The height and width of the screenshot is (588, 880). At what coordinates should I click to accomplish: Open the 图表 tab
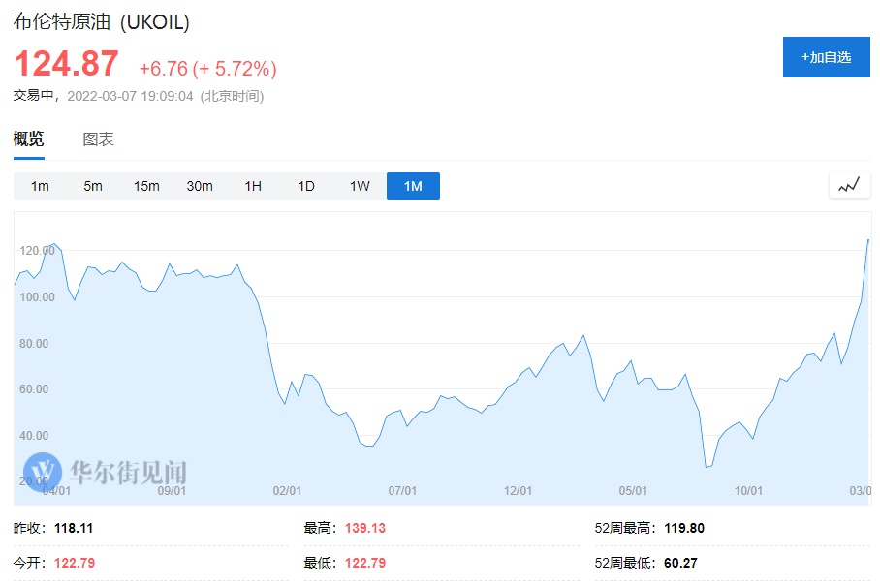pos(98,139)
